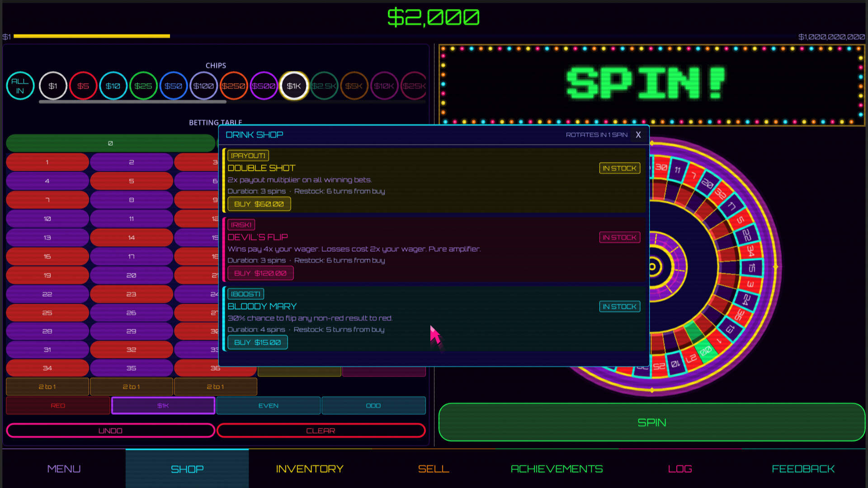Bet on number 20
The image size is (868, 488).
click(x=132, y=275)
